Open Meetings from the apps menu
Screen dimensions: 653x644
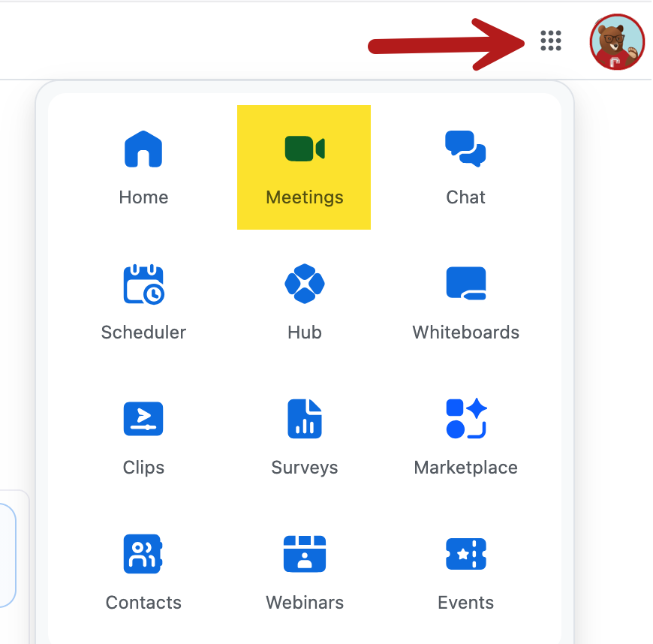point(304,167)
